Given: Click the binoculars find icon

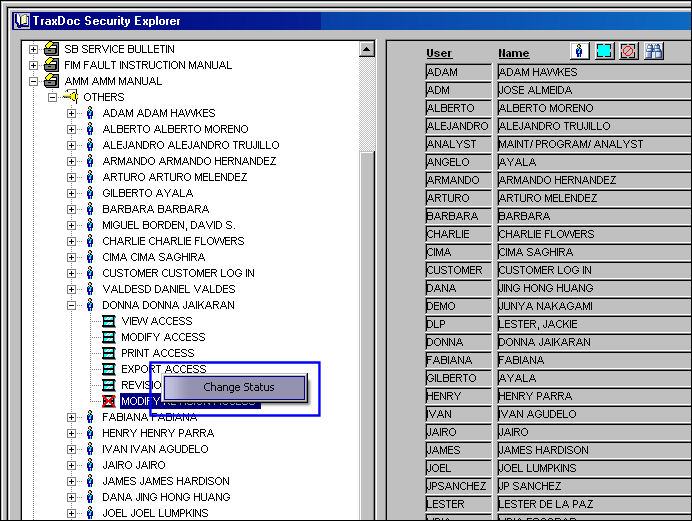Looking at the screenshot, I should pos(654,51).
